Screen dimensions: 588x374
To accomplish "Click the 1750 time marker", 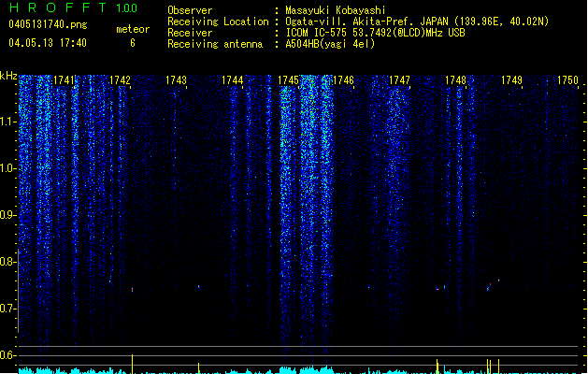I will click(567, 80).
